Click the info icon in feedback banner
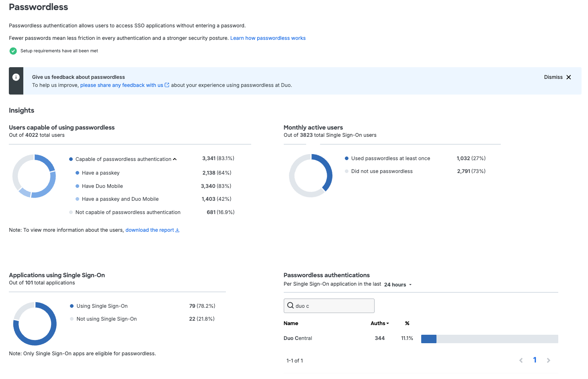The height and width of the screenshot is (379, 588). [x=16, y=77]
